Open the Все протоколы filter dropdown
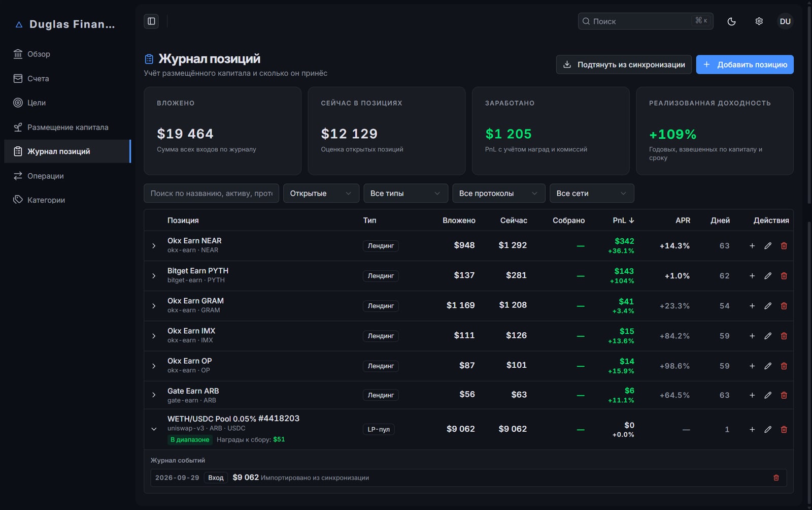Screen dimensions: 812x510 click(x=499, y=194)
